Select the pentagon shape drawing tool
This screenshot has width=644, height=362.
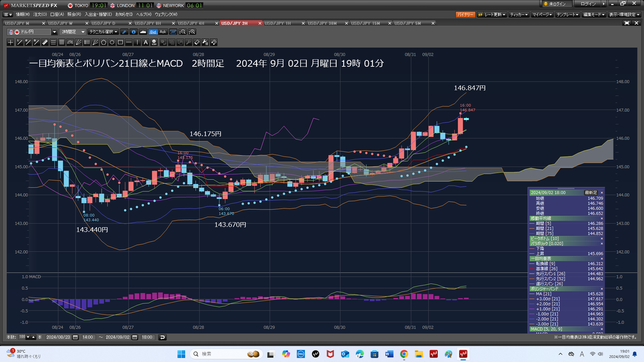[x=104, y=42]
